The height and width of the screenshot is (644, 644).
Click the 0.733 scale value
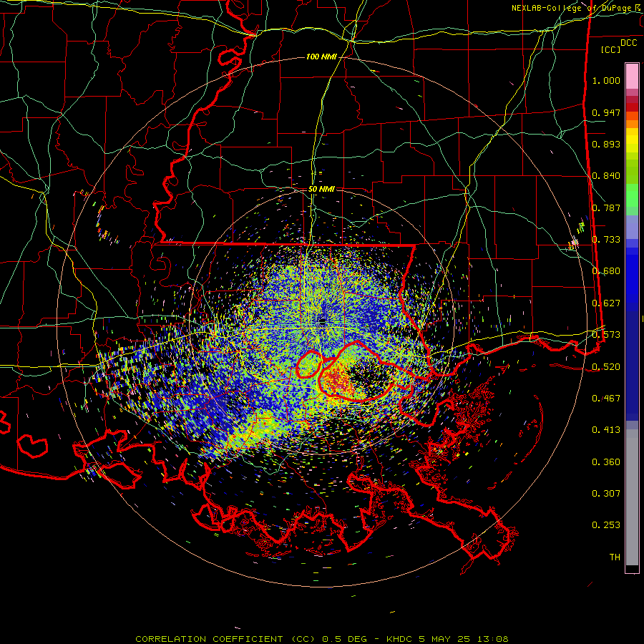point(606,240)
